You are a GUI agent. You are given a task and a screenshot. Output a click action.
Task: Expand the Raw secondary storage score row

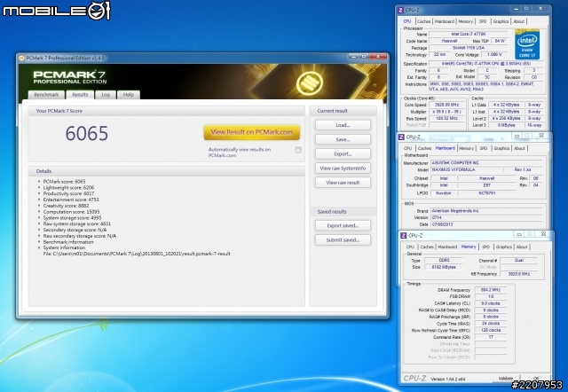39,236
